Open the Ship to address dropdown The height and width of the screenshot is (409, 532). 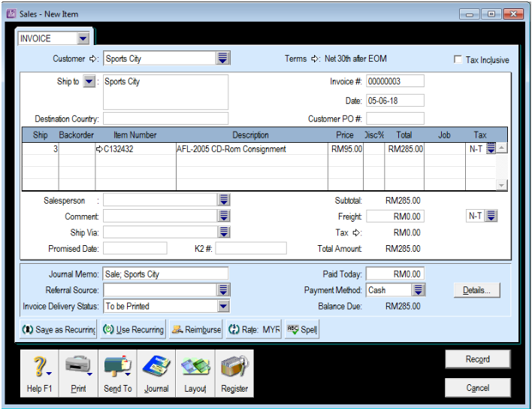coord(89,82)
